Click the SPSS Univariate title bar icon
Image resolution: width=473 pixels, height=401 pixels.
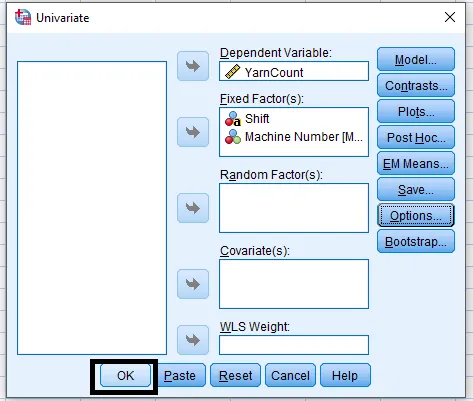coord(23,17)
